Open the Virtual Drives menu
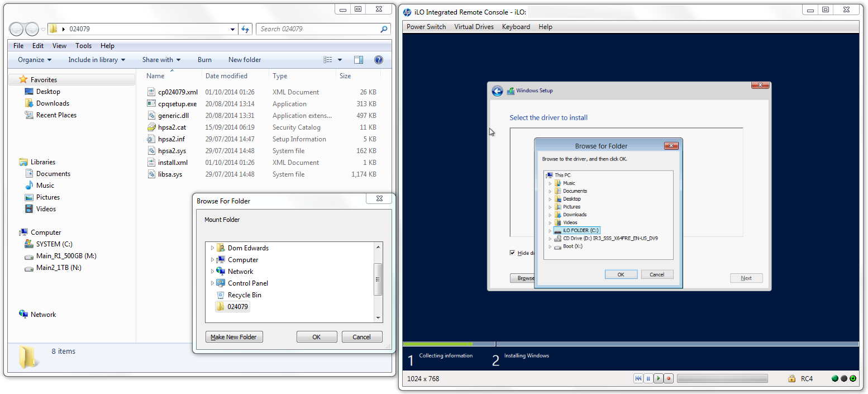Viewport: 868px width, 394px height. (474, 27)
